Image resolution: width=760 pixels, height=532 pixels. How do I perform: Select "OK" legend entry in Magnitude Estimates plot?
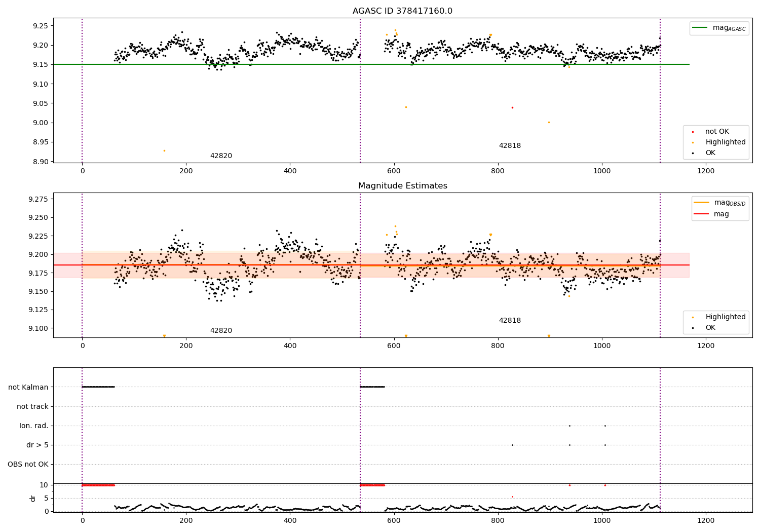(x=710, y=328)
